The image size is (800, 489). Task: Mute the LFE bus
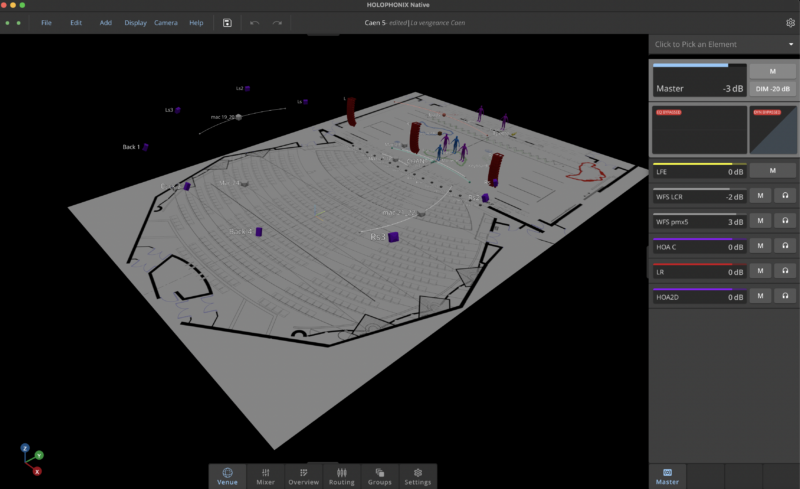(773, 171)
